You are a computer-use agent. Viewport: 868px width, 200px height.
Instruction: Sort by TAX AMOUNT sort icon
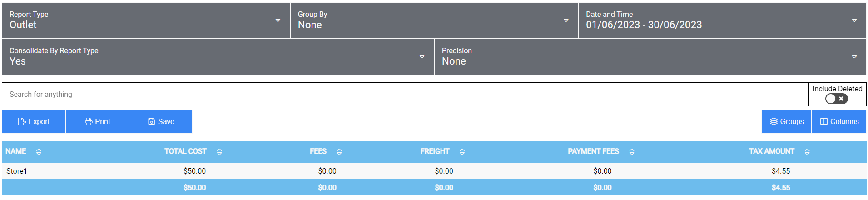click(x=807, y=152)
